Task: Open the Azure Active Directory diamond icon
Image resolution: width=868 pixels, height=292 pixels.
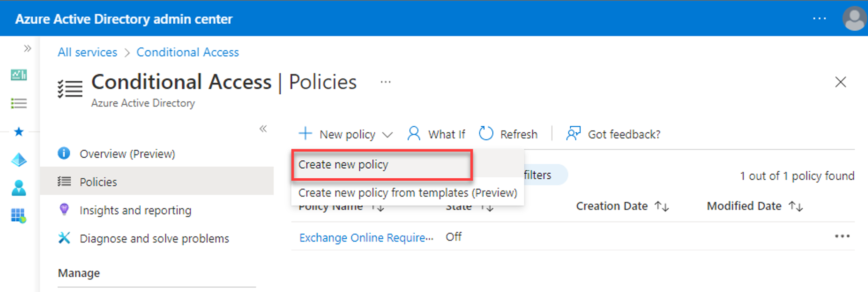Action: click(x=19, y=160)
